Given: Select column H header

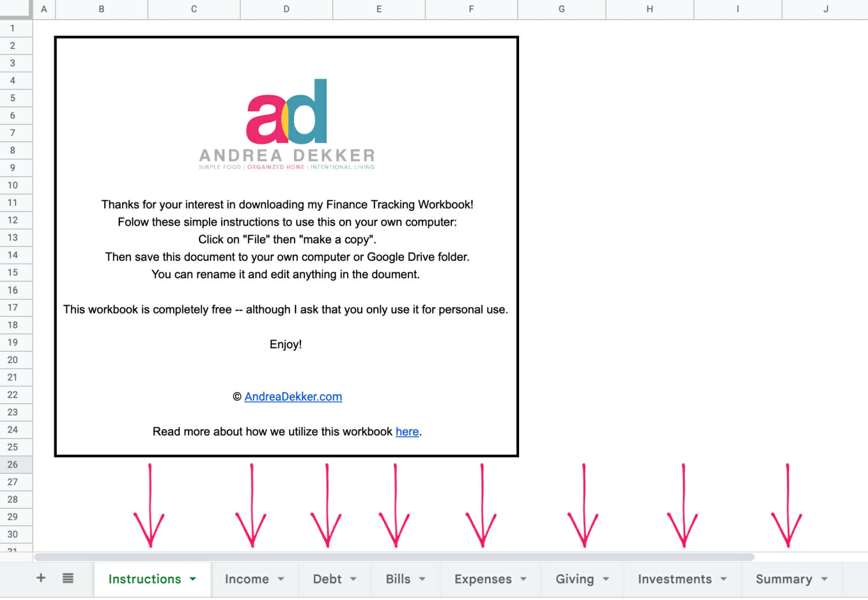Looking at the screenshot, I should pyautogui.click(x=650, y=9).
